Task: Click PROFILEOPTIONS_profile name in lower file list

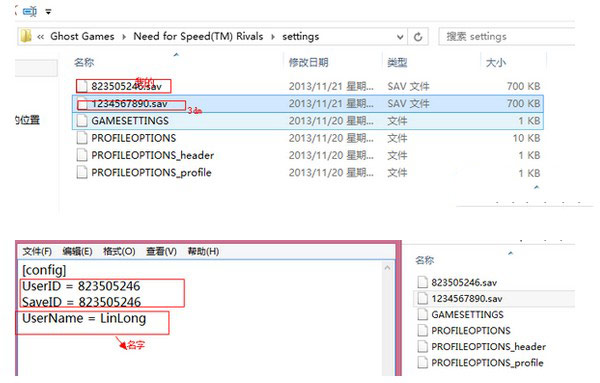Action: click(487, 363)
